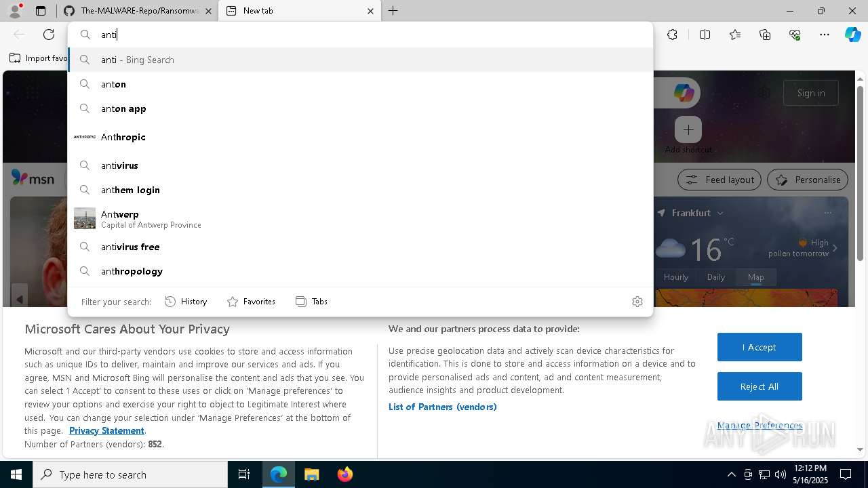Open weather card more options ellipsis

pyautogui.click(x=827, y=213)
